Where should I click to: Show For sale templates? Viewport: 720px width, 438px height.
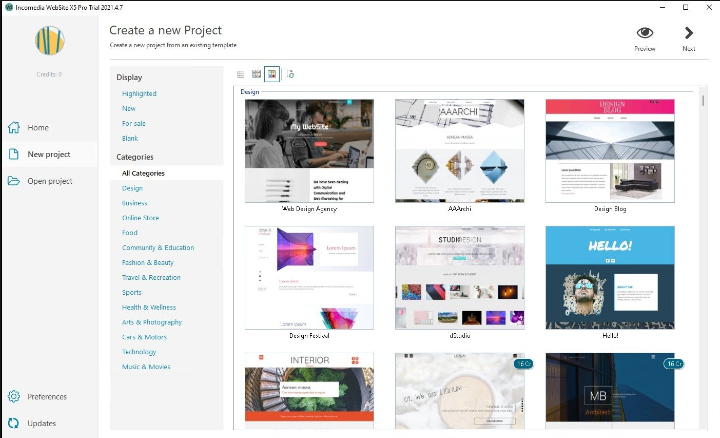coord(134,124)
